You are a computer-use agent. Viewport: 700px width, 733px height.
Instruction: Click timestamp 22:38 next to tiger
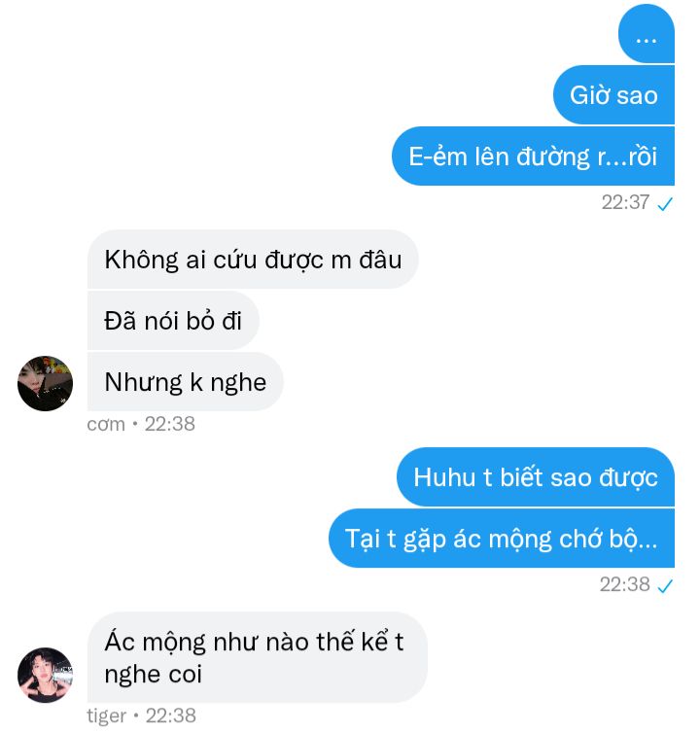pyautogui.click(x=171, y=716)
